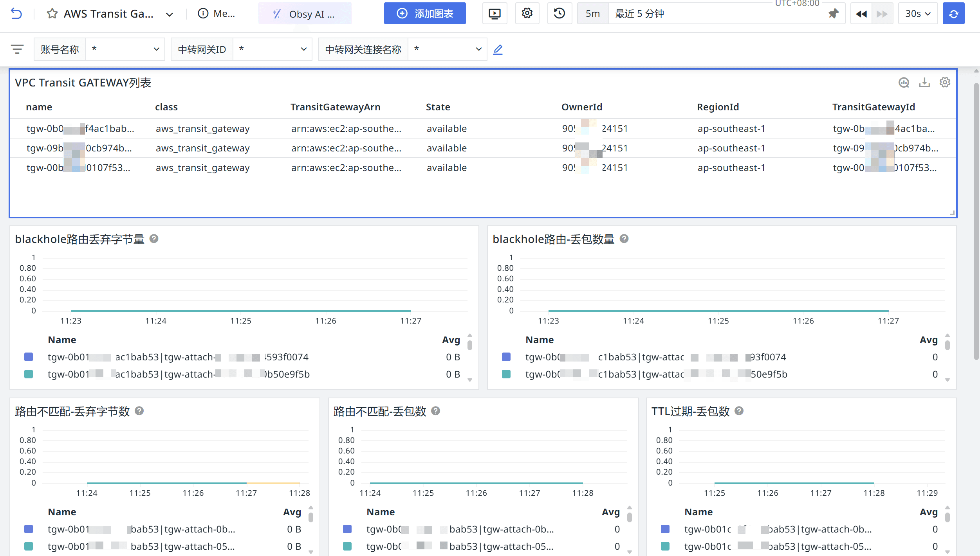This screenshot has width=980, height=556.
Task: Sort table by name column header
Action: point(39,107)
